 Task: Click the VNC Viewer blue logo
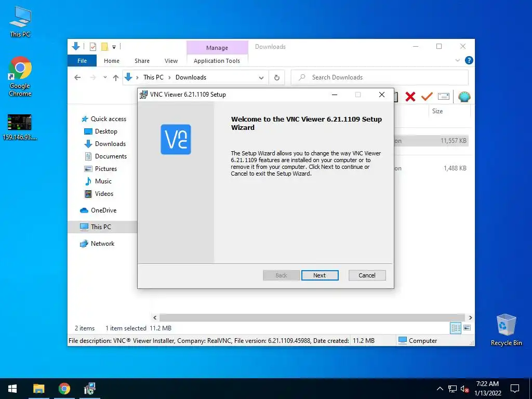pos(176,139)
